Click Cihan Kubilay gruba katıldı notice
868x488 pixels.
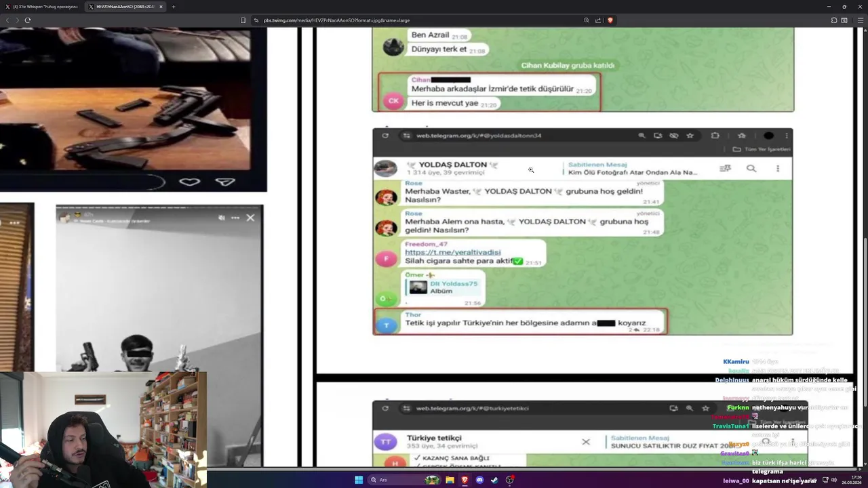(x=568, y=66)
